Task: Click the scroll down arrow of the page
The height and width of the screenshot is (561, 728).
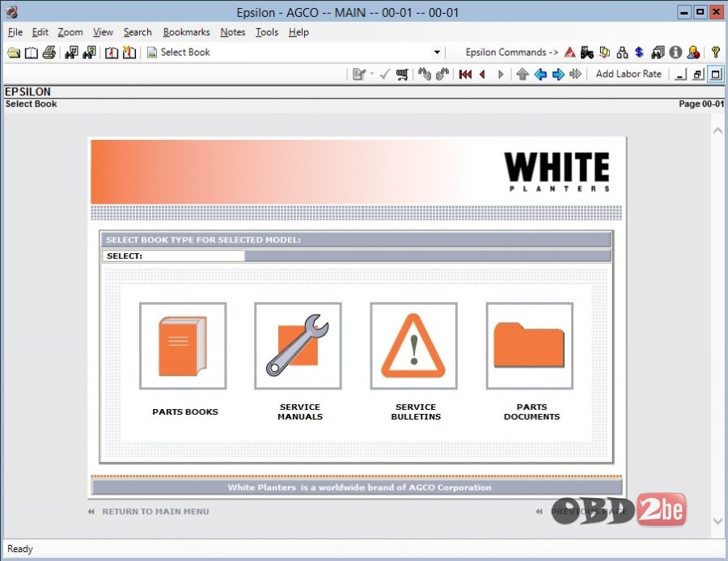Action: [717, 521]
